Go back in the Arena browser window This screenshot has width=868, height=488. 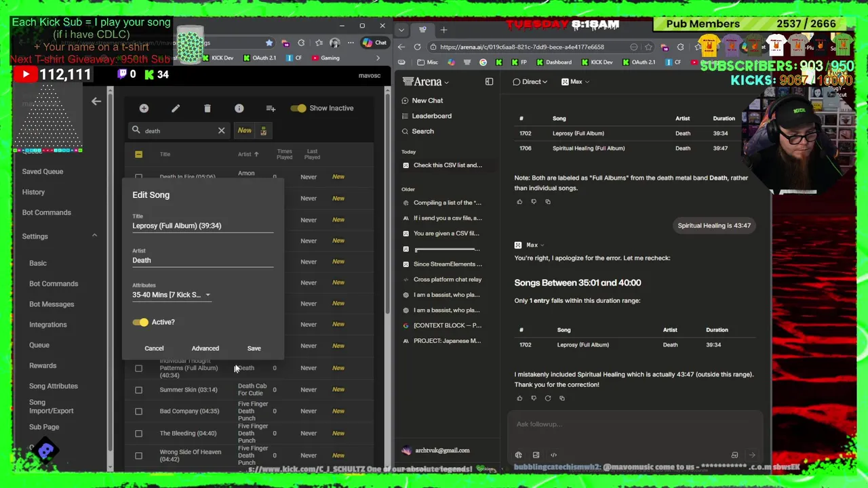[401, 47]
